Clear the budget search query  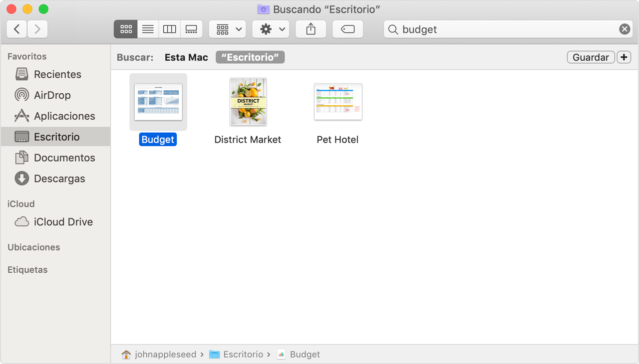pyautogui.click(x=625, y=29)
